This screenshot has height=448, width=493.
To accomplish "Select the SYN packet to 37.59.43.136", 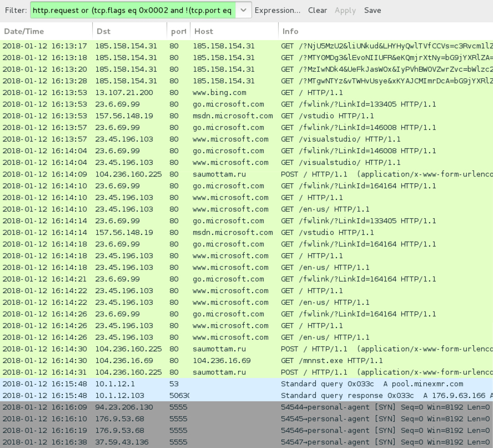I will click(247, 442).
